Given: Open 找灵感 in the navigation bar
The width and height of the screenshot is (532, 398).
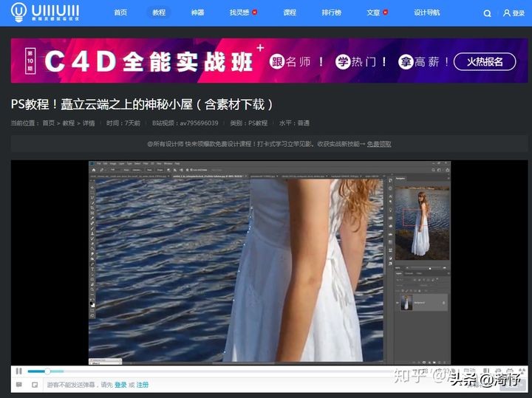Looking at the screenshot, I should (x=239, y=13).
